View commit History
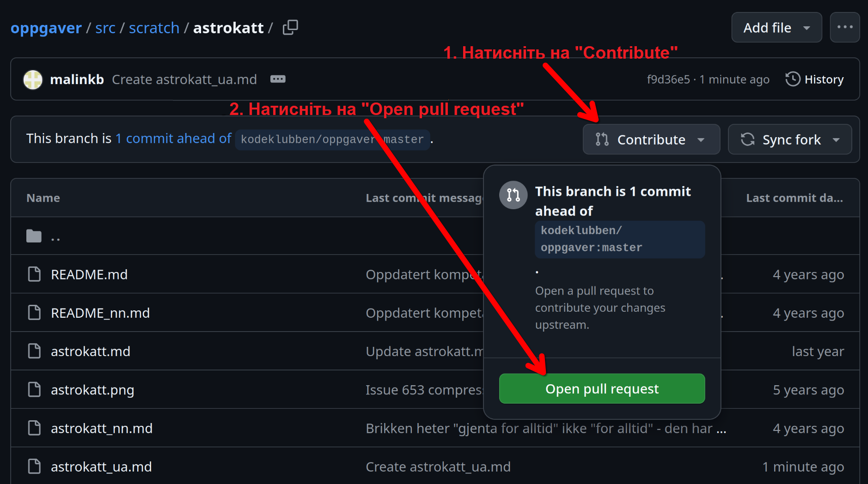 815,79
